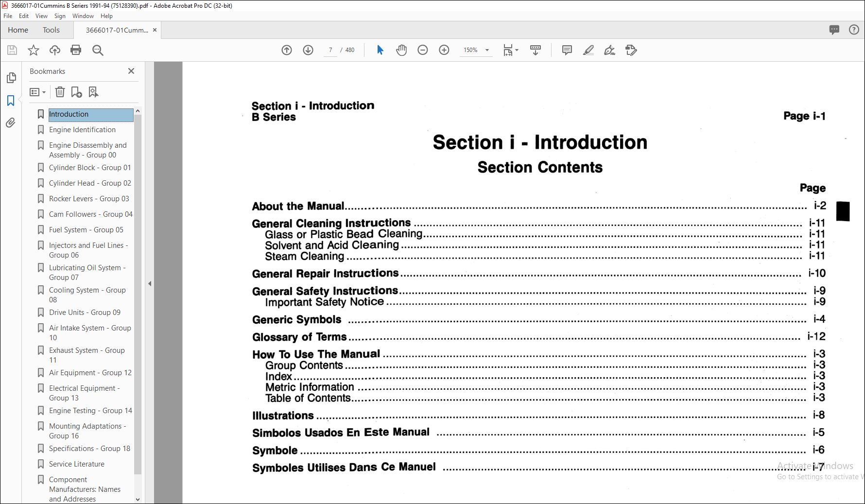865x504 pixels.
Task: Delete the selected bookmark
Action: click(x=60, y=92)
